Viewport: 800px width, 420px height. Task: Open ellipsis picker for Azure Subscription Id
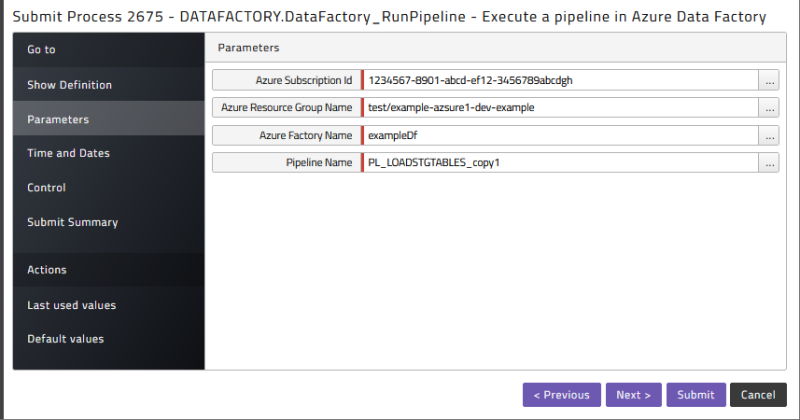click(x=769, y=80)
